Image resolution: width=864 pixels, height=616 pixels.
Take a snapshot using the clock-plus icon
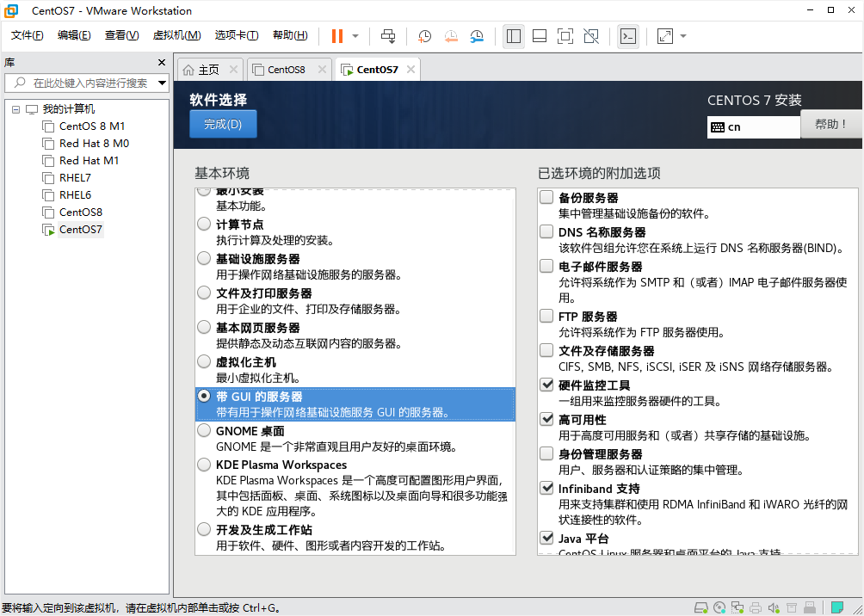click(x=424, y=36)
